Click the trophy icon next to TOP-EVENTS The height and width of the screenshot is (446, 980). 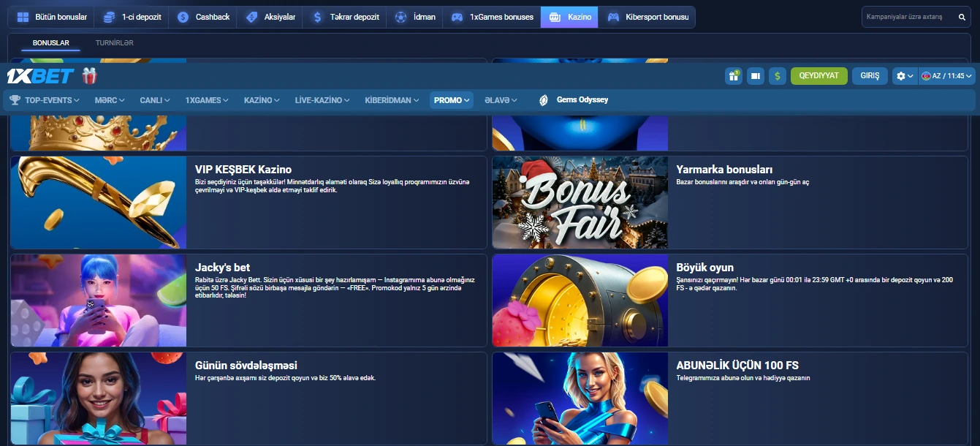click(x=15, y=100)
